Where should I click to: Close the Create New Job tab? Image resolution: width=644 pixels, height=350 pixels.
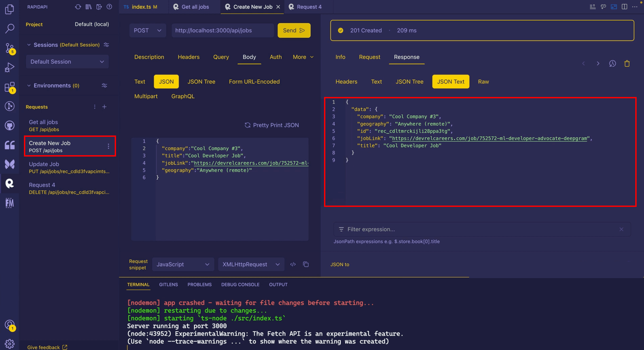278,7
